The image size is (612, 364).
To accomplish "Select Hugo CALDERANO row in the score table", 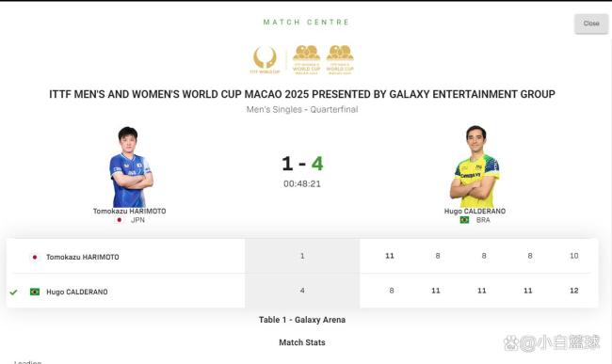I will tap(302, 291).
